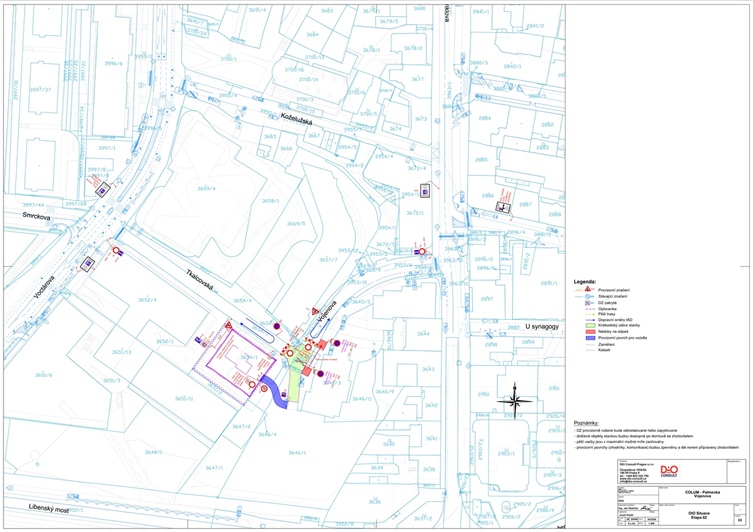Click the boxed sign above parcel 3672/1
Image resolution: width=753 pixels, height=532 pixels.
coord(425,191)
